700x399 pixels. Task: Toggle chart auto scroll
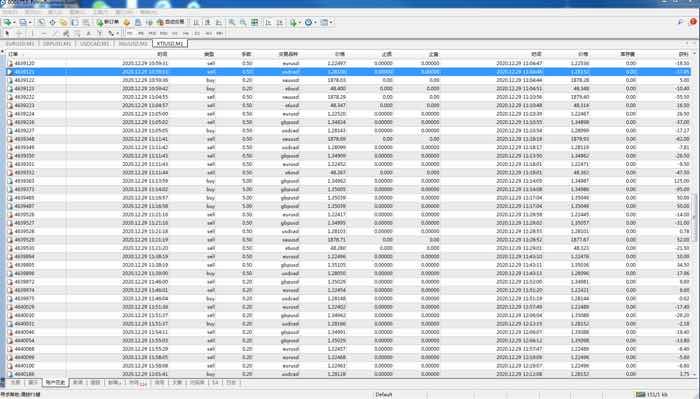pos(268,22)
